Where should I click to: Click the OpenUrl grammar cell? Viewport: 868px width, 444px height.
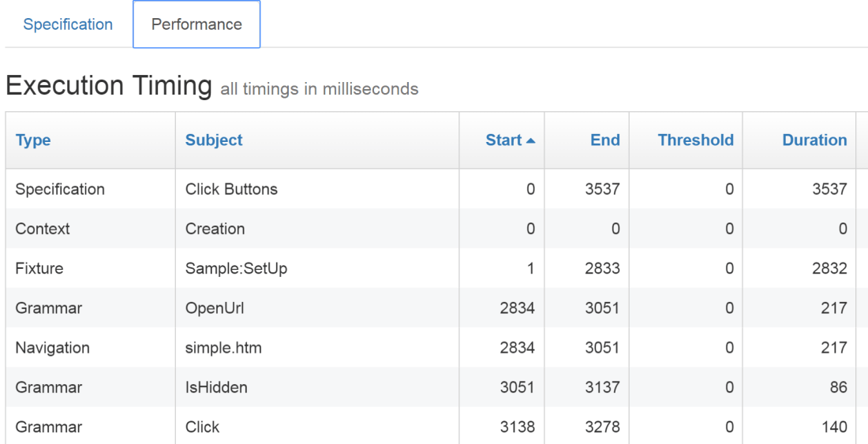215,308
